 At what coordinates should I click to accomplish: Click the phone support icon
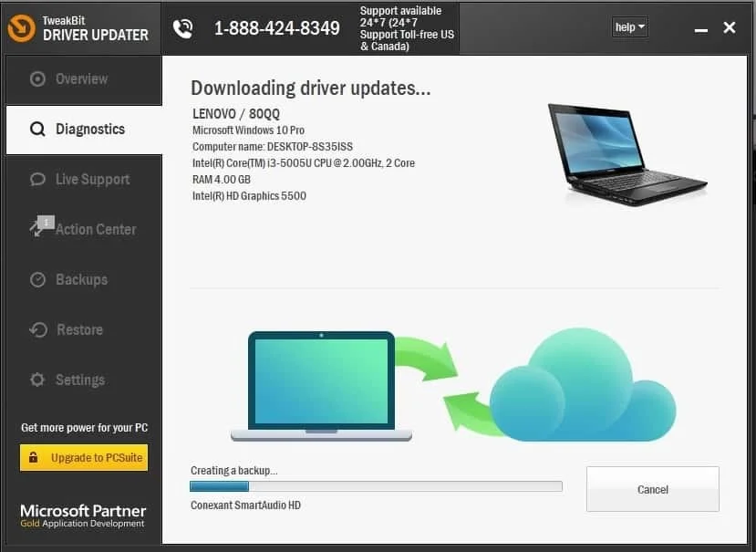[183, 28]
